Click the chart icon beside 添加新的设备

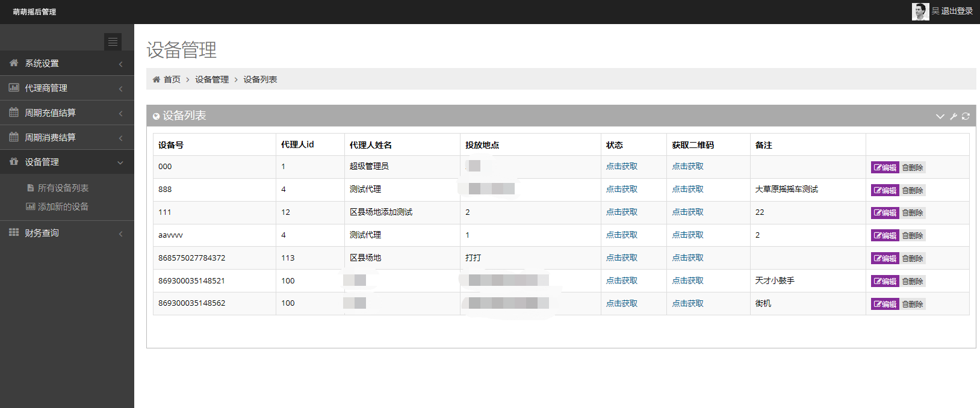(x=30, y=206)
